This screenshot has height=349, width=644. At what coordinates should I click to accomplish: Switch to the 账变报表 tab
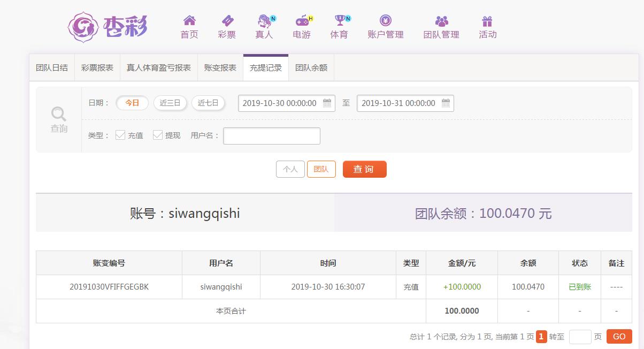point(220,68)
